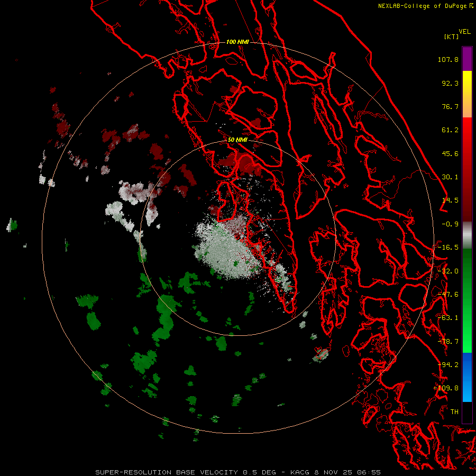Click the -109.8 velocity scale value
Image resolution: width=476 pixels, height=476 pixels.
tap(446, 388)
